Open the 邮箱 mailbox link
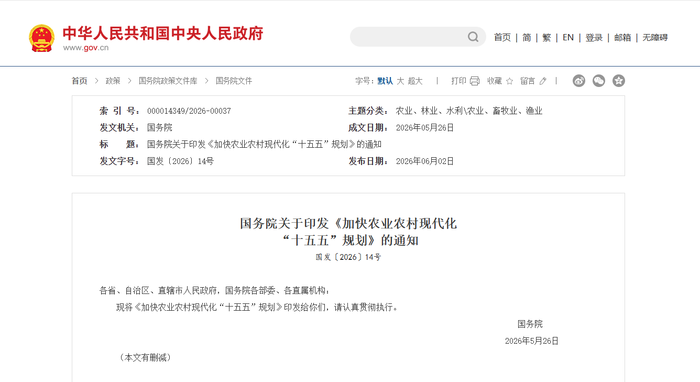This screenshot has width=700, height=382. click(622, 37)
